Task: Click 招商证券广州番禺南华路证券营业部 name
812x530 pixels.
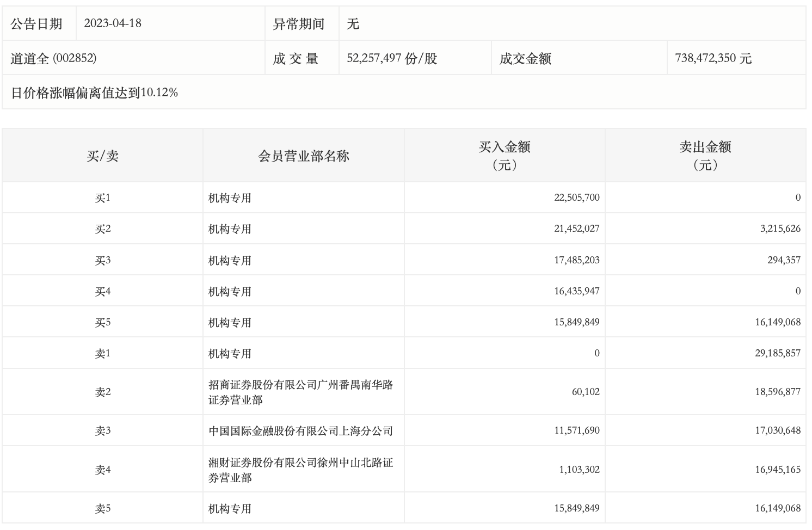Action: [x=300, y=392]
